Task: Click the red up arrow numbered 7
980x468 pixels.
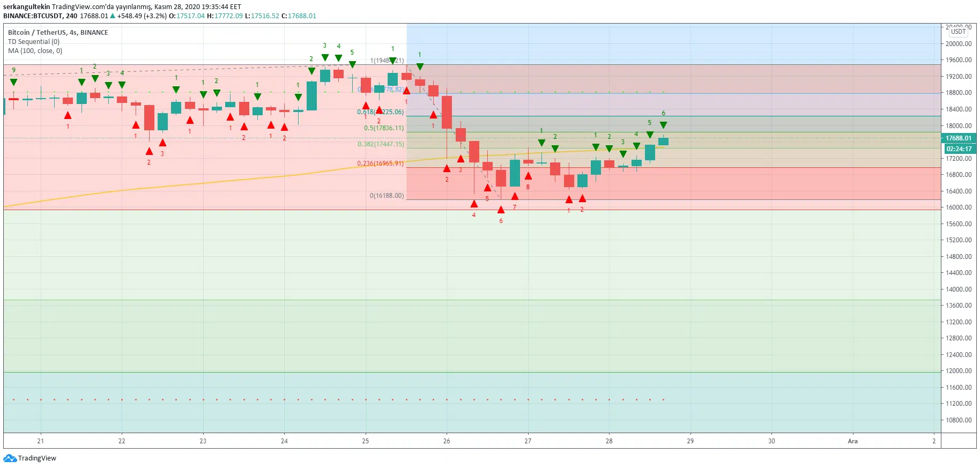Action: [515, 197]
